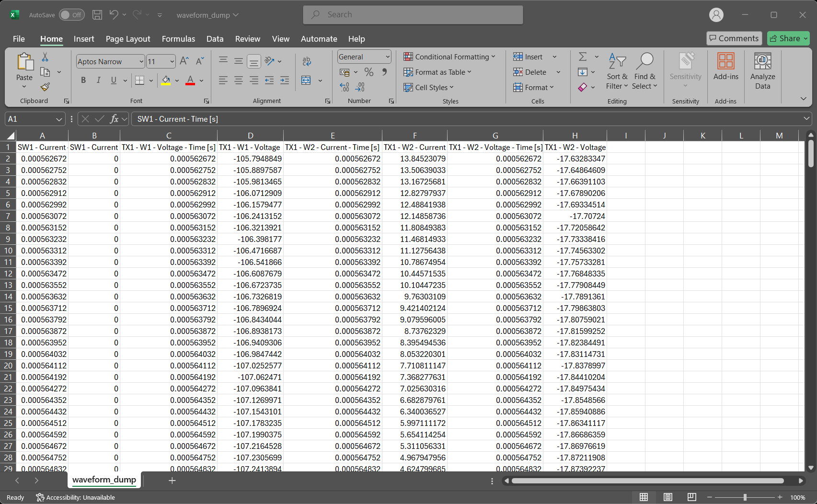Click in the Search box

tap(413, 15)
